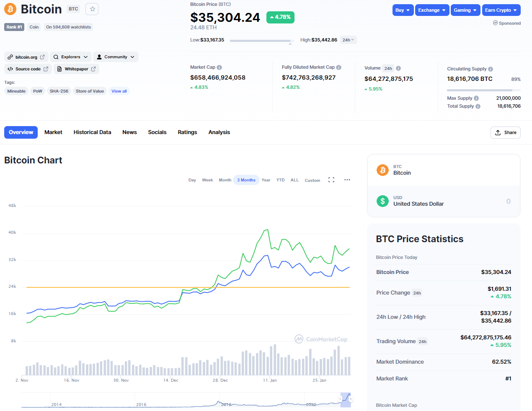Click the PoW tag
The height and width of the screenshot is (411, 532).
click(38, 91)
